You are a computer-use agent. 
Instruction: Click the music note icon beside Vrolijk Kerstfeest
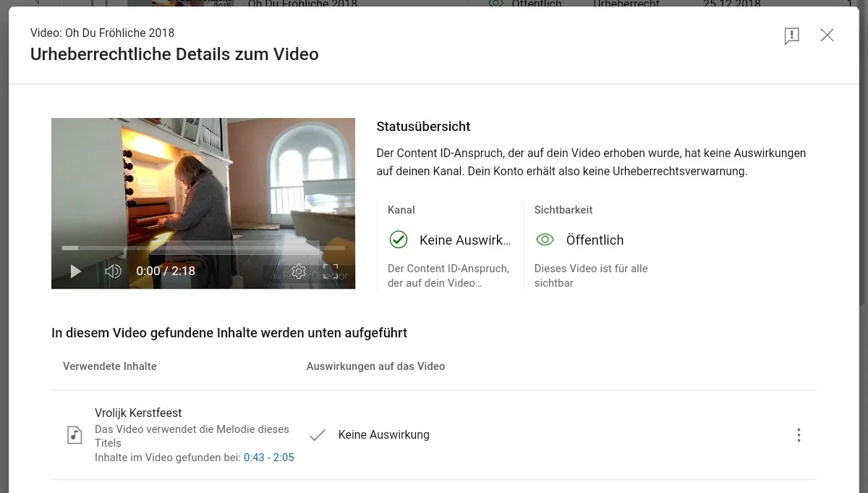[x=75, y=434]
